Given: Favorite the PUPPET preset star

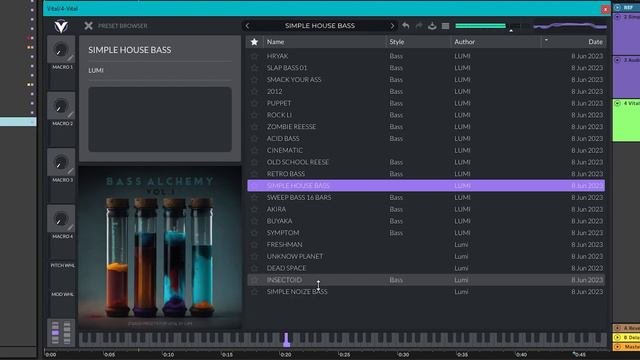Looking at the screenshot, I should (254, 103).
